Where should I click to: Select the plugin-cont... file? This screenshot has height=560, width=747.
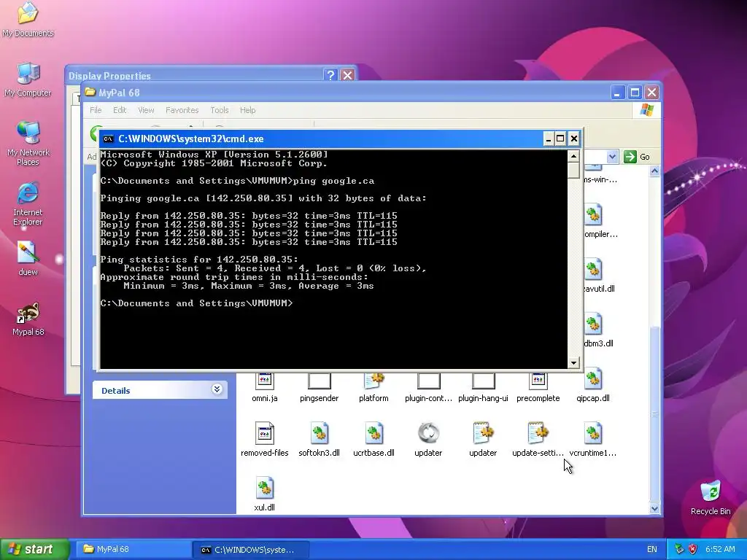[428, 388]
